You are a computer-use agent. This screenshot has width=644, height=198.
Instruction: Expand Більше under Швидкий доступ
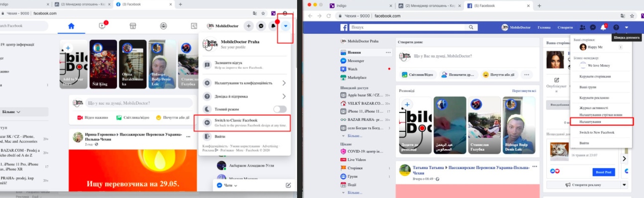(x=355, y=136)
